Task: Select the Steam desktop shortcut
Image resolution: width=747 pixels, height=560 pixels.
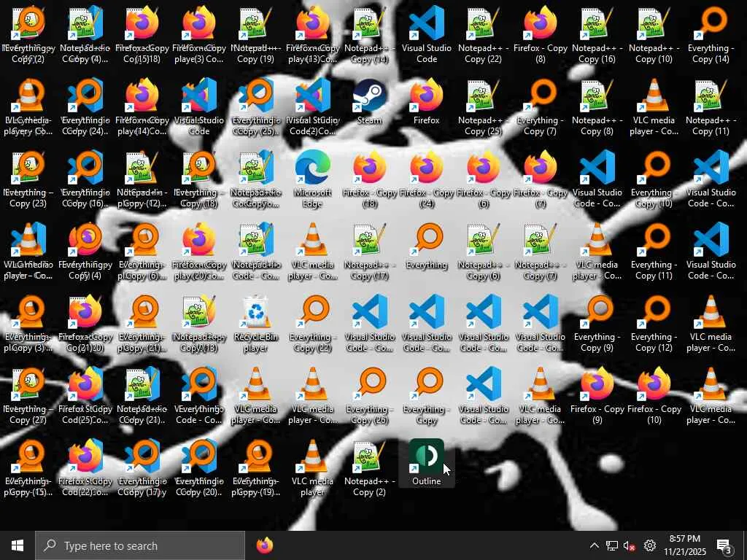Action: 369,102
